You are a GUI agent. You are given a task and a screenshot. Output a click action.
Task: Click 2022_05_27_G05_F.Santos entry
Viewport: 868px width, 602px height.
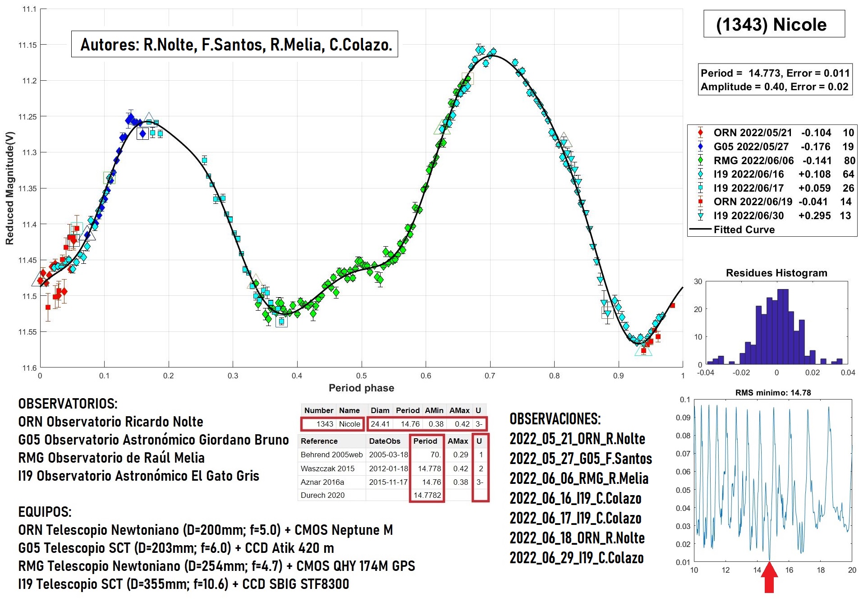(581, 459)
